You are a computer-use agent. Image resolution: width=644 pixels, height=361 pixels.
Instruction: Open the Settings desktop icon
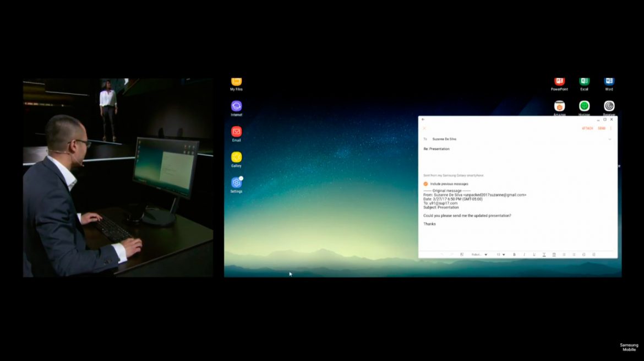coord(236,185)
